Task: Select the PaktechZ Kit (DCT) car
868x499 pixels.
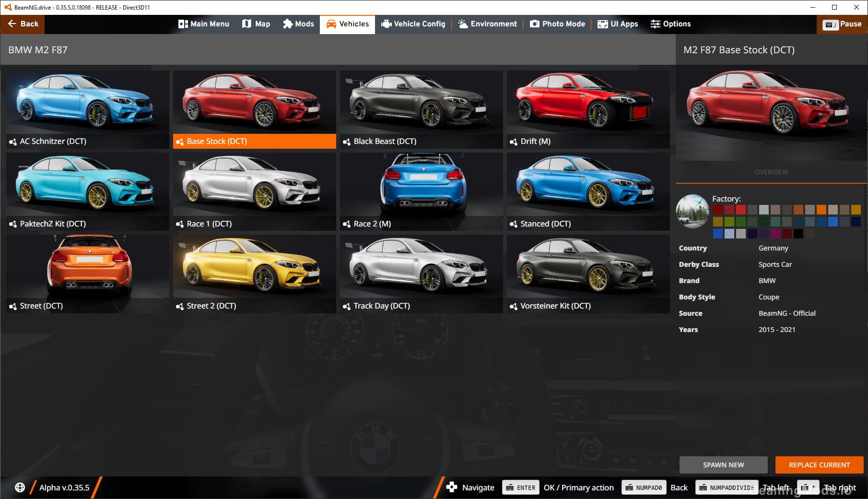Action: click(x=87, y=191)
